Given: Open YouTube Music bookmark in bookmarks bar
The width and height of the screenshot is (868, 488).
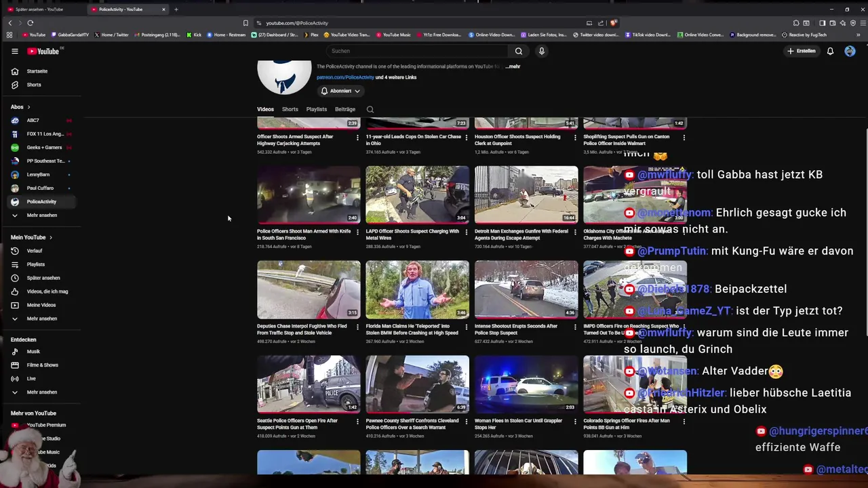Looking at the screenshot, I should click(393, 35).
